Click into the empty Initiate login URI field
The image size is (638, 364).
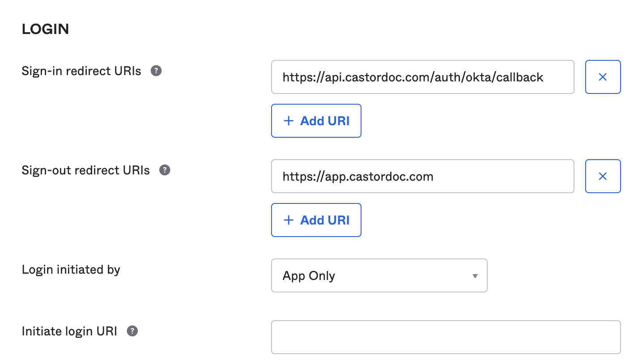coord(446,337)
